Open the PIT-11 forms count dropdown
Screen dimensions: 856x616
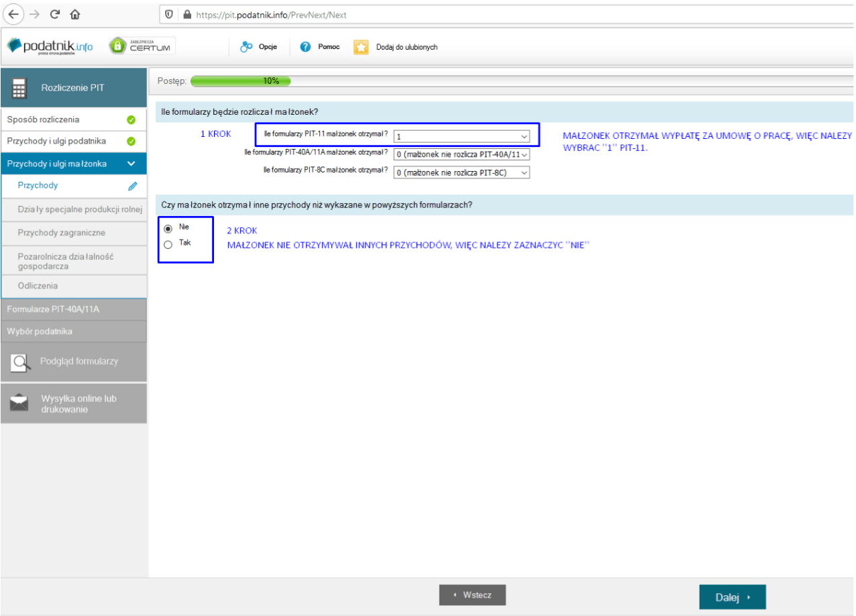pyautogui.click(x=462, y=136)
